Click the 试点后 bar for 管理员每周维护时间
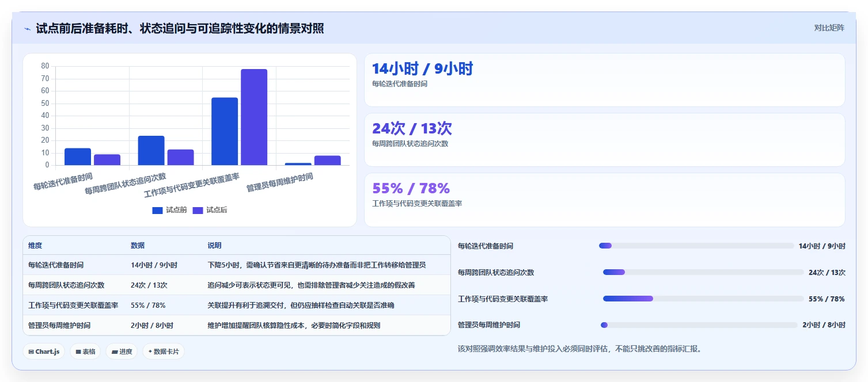The width and height of the screenshot is (868, 382). [328, 161]
